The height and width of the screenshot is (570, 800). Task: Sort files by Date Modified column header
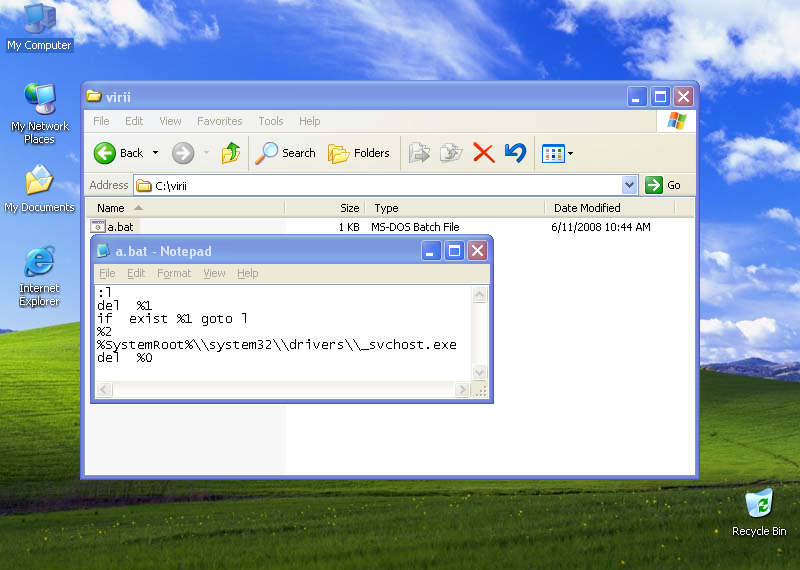click(x=610, y=208)
